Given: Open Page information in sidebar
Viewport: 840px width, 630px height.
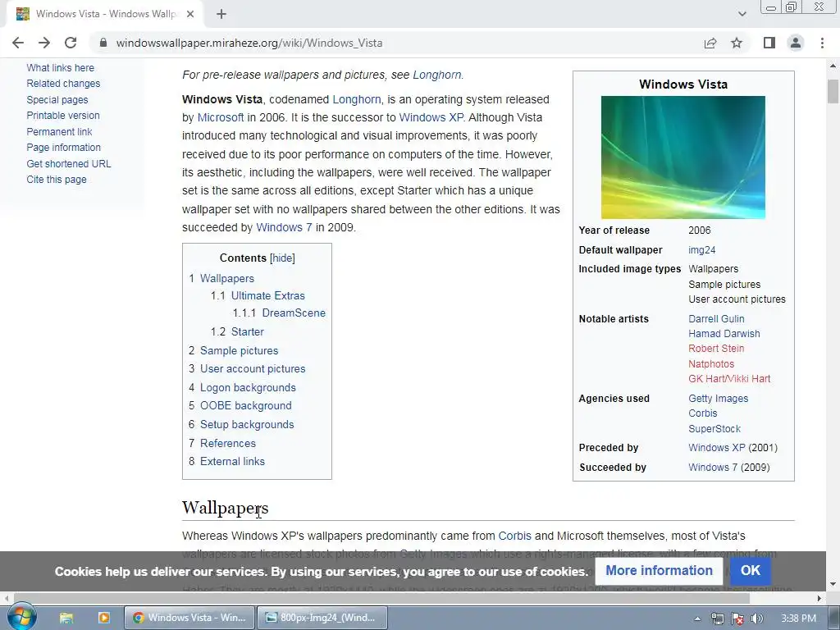Looking at the screenshot, I should [63, 148].
